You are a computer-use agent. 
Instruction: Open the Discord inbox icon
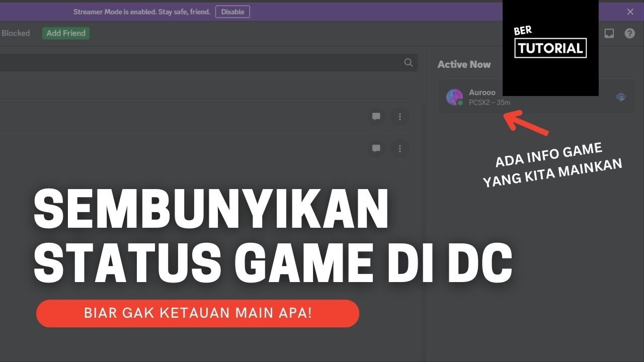coord(609,34)
